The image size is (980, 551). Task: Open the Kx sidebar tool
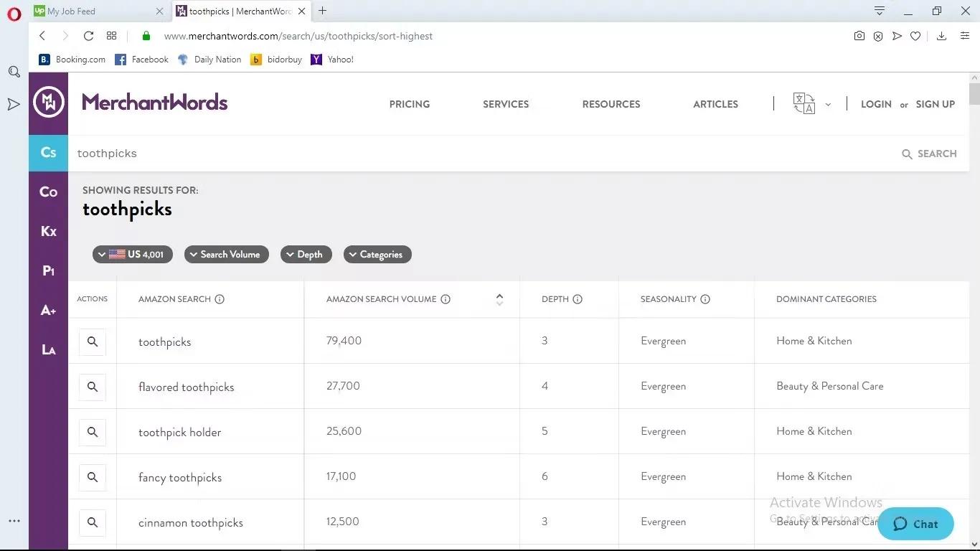click(x=48, y=232)
